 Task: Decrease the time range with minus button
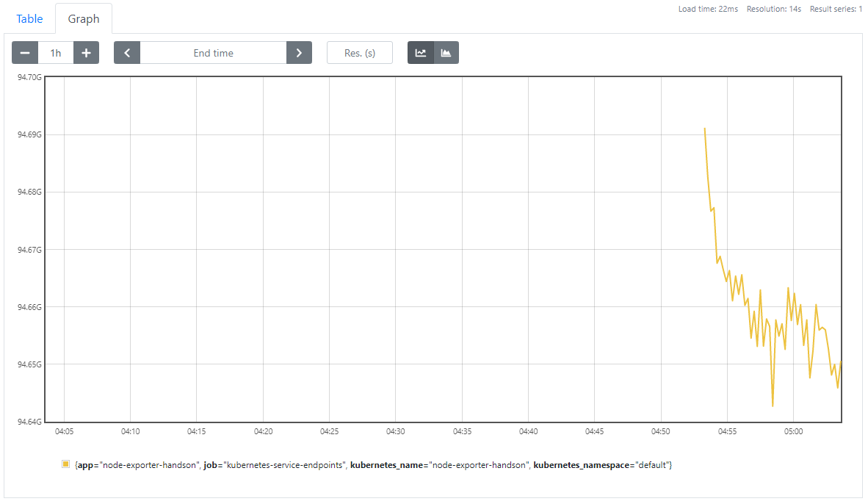coord(25,53)
